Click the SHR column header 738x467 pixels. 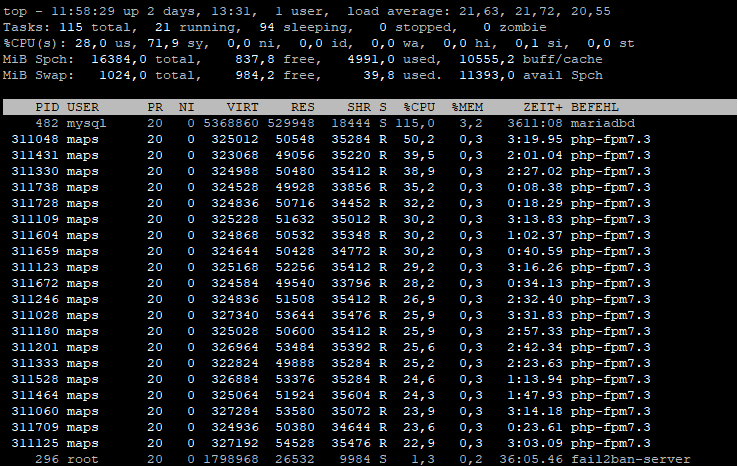pyautogui.click(x=359, y=107)
